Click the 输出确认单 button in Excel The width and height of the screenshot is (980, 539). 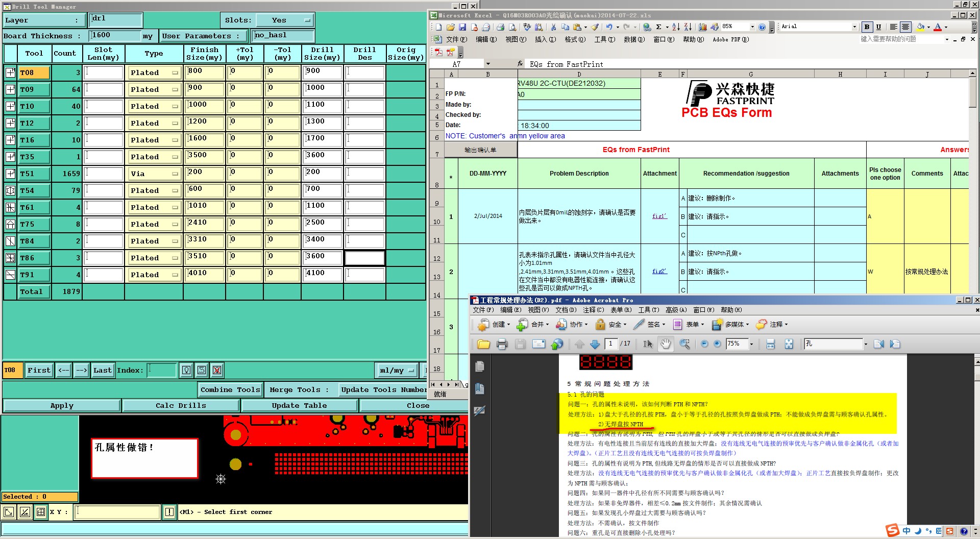click(x=480, y=150)
